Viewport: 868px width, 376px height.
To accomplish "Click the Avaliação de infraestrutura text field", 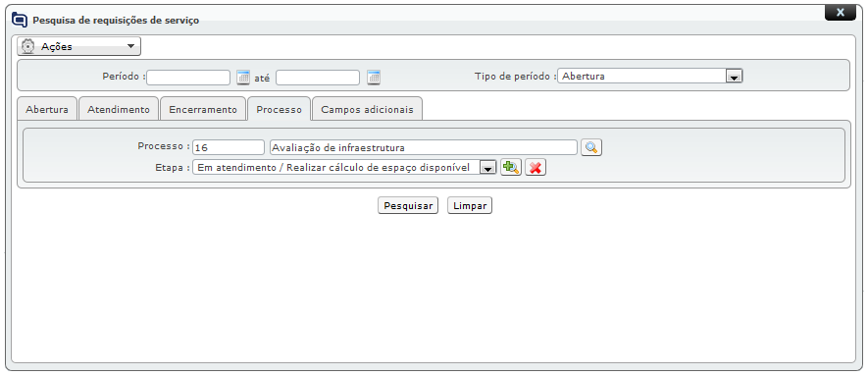I will (x=424, y=147).
